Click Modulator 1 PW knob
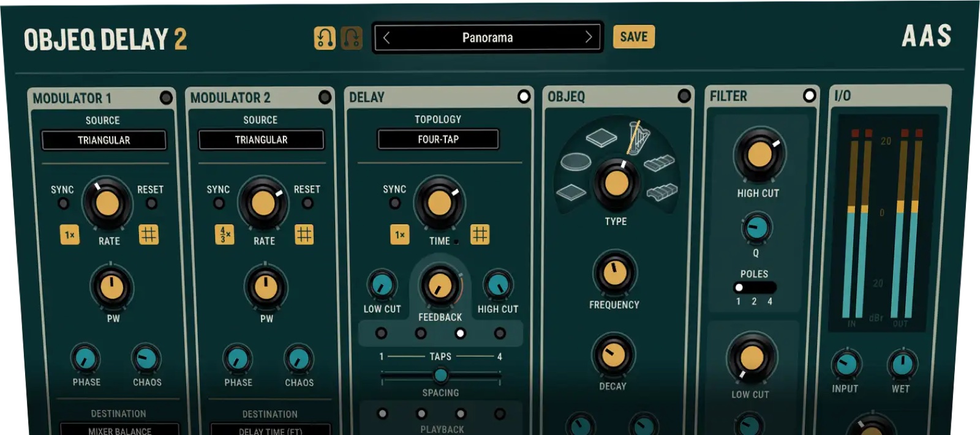 coord(111,287)
